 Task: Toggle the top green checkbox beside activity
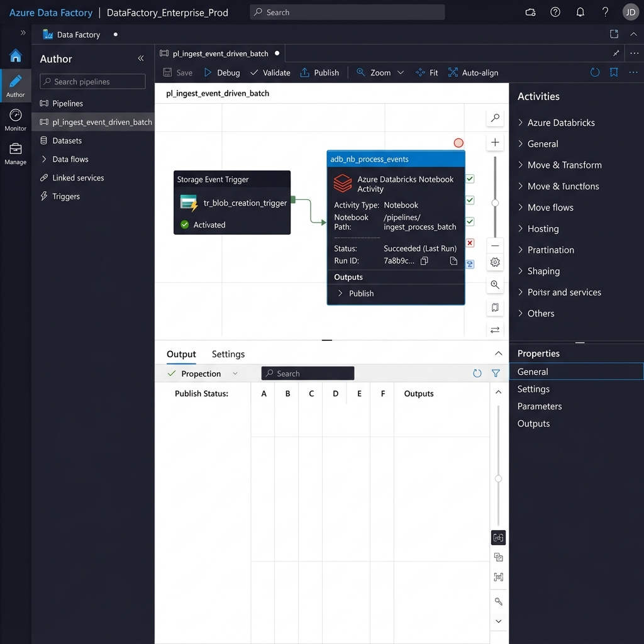point(470,179)
